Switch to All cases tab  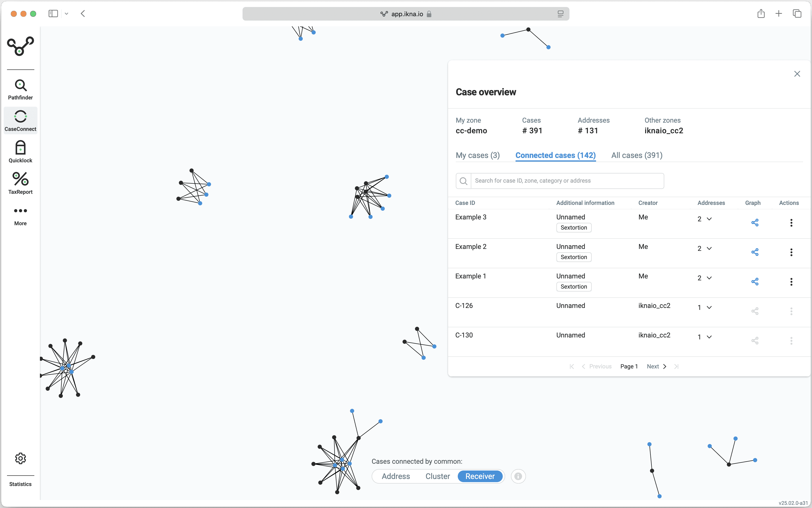(x=637, y=155)
